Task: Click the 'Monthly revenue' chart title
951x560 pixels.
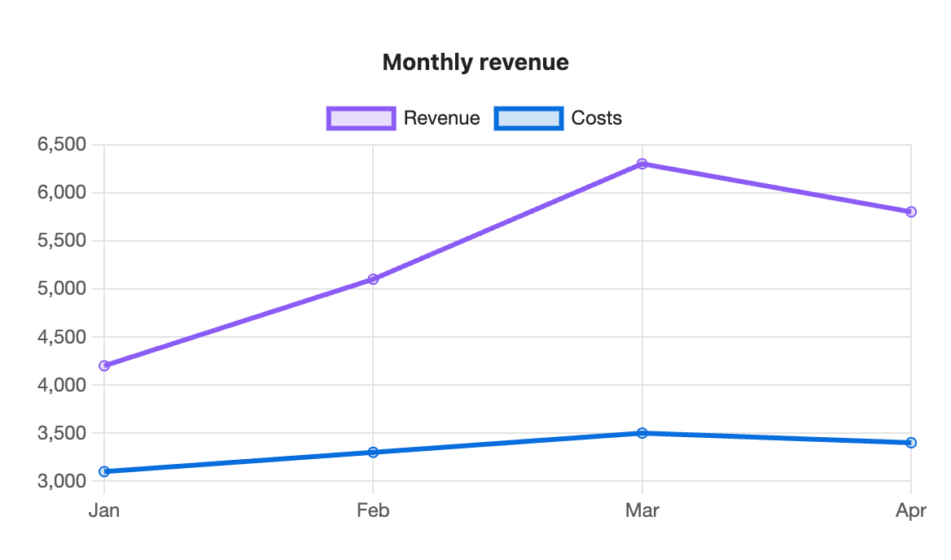Action: pos(475,63)
